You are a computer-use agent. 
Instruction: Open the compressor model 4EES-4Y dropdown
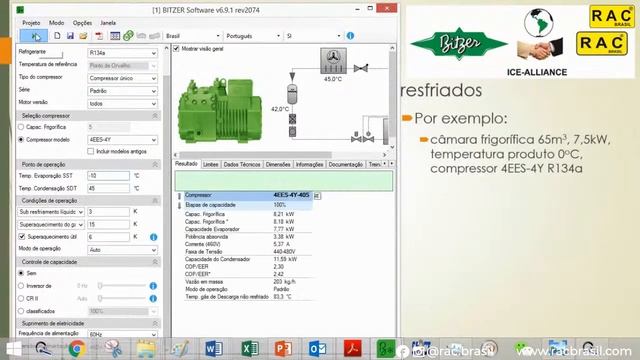pyautogui.click(x=122, y=140)
